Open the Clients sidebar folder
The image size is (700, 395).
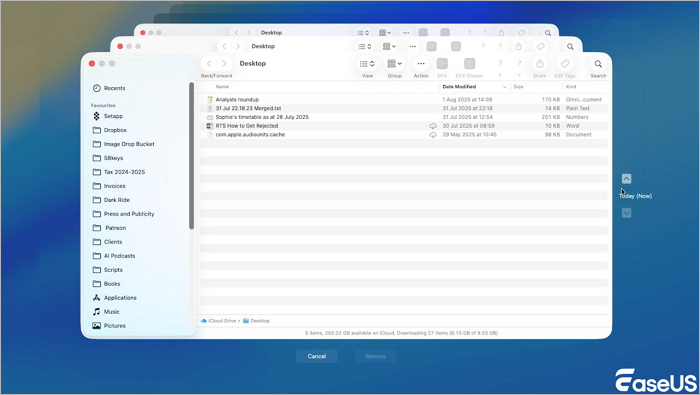108,242
